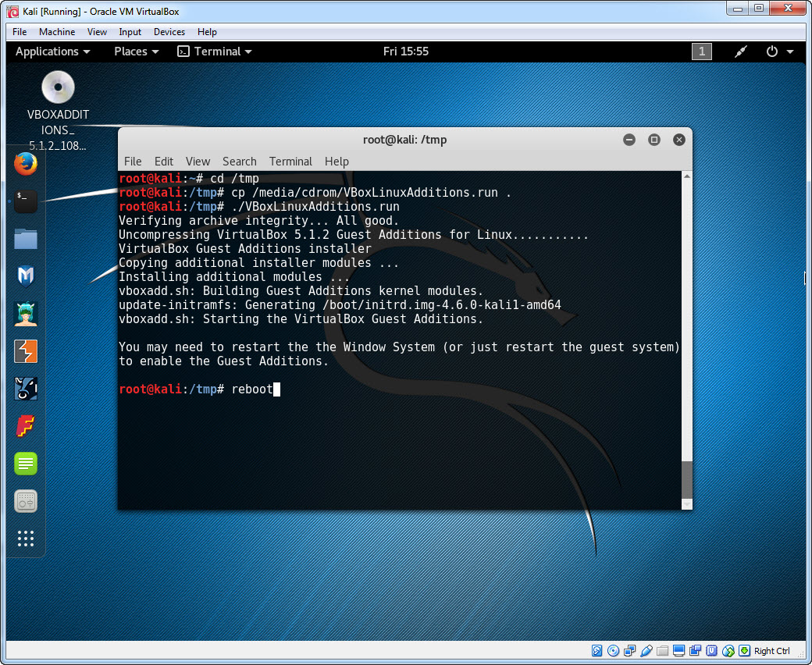The height and width of the screenshot is (665, 812).
Task: Click the reboot command prompt line
Action: pyautogui.click(x=200, y=389)
